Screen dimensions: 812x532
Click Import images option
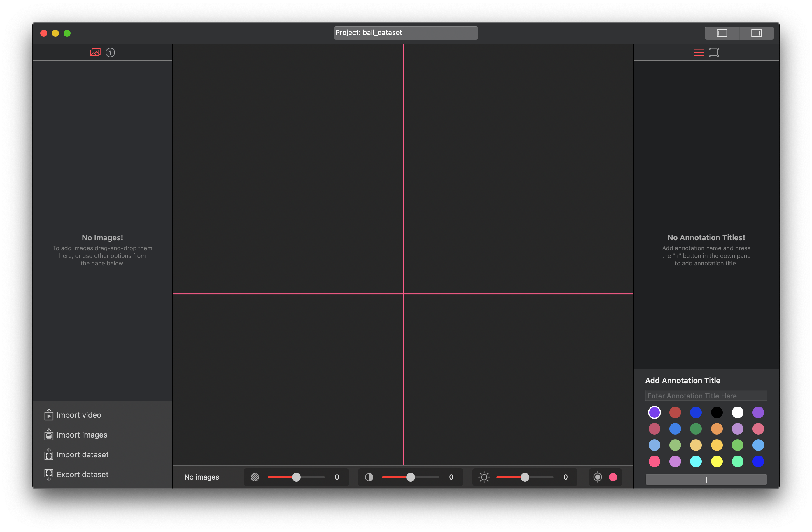pos(82,435)
